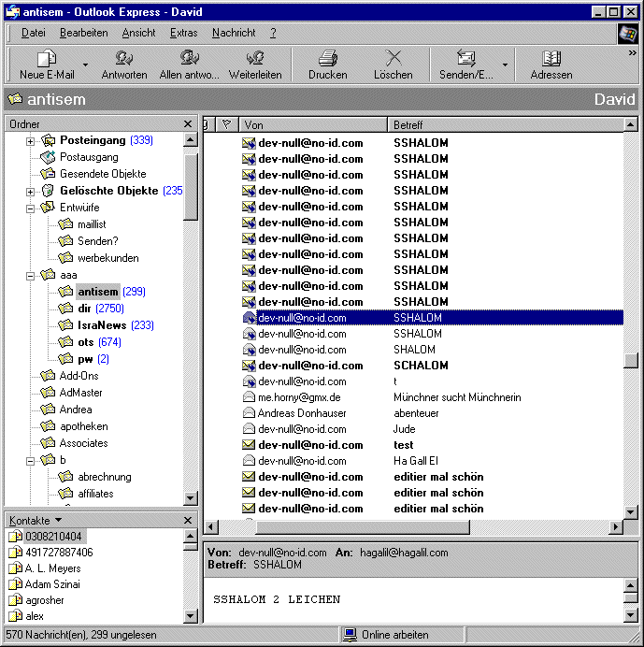The image size is (644, 647).
Task: Click the Neue E-Mail toolbar icon
Action: (x=46, y=59)
